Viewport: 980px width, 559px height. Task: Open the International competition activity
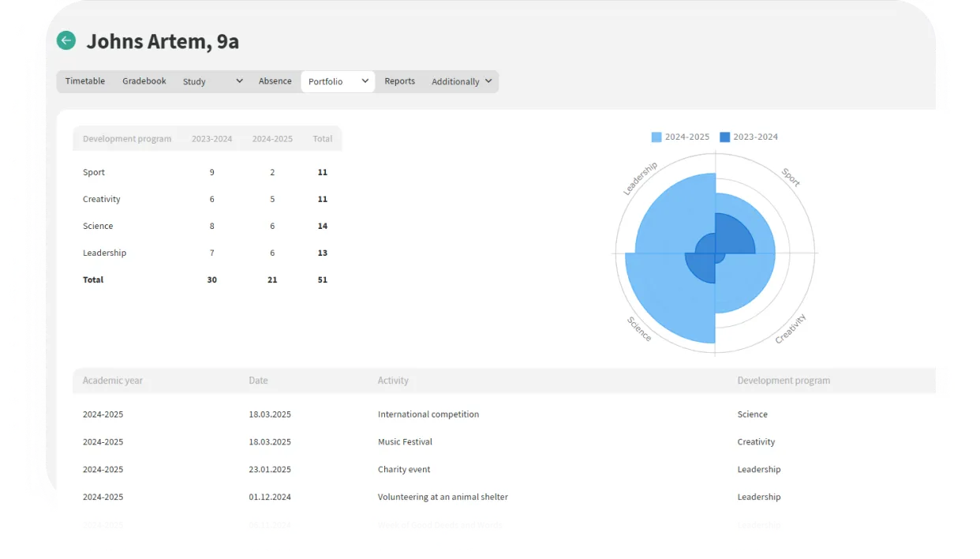point(428,415)
